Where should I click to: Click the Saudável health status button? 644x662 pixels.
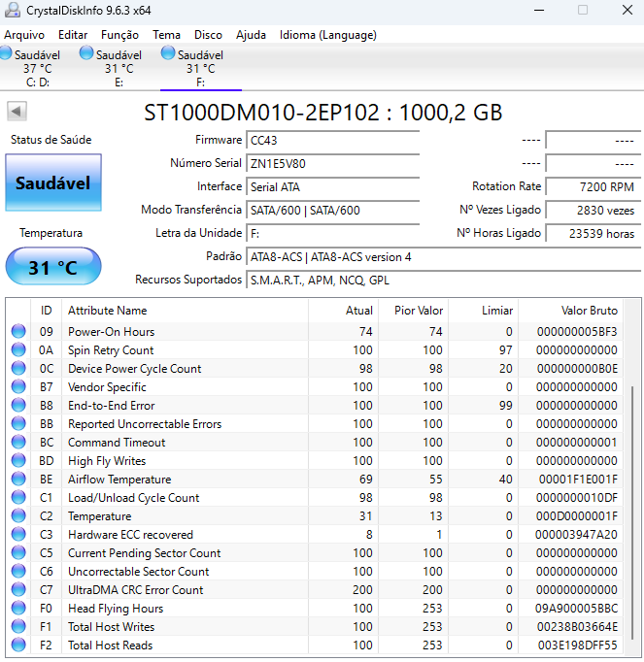click(53, 182)
